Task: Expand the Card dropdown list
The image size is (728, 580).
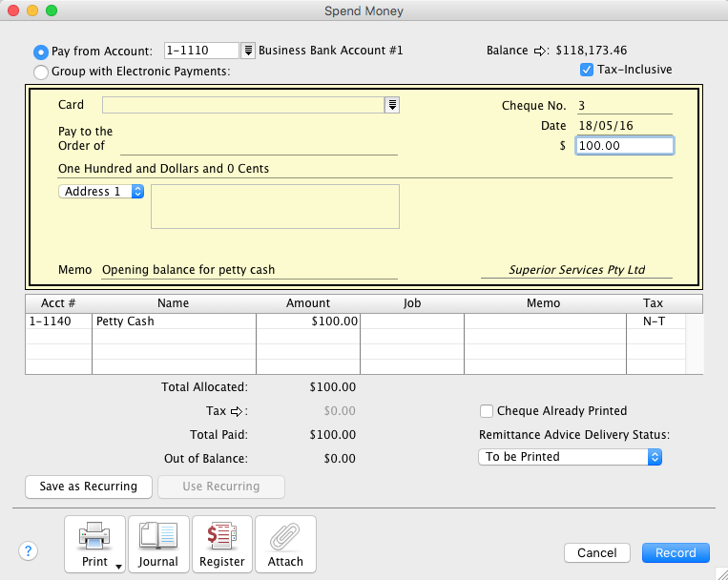Action: (x=391, y=105)
